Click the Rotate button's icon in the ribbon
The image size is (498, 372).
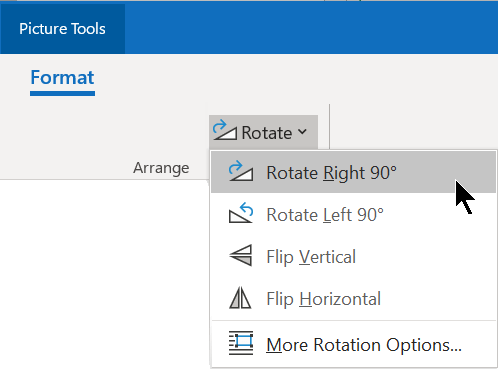(225, 131)
